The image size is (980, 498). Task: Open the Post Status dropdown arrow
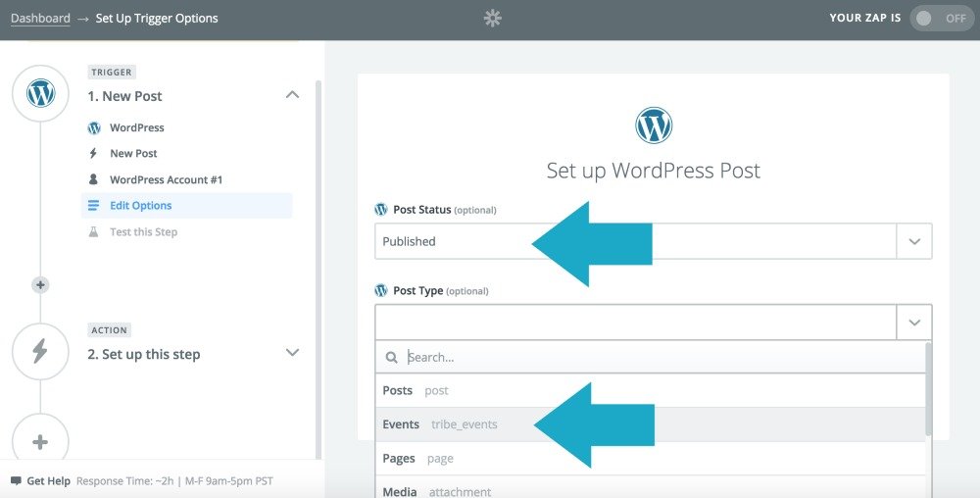(x=914, y=241)
